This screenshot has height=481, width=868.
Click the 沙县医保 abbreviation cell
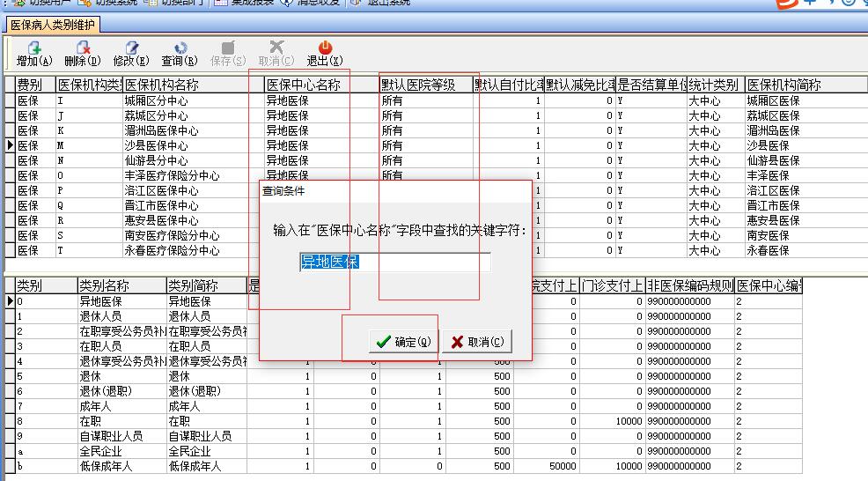click(x=806, y=145)
